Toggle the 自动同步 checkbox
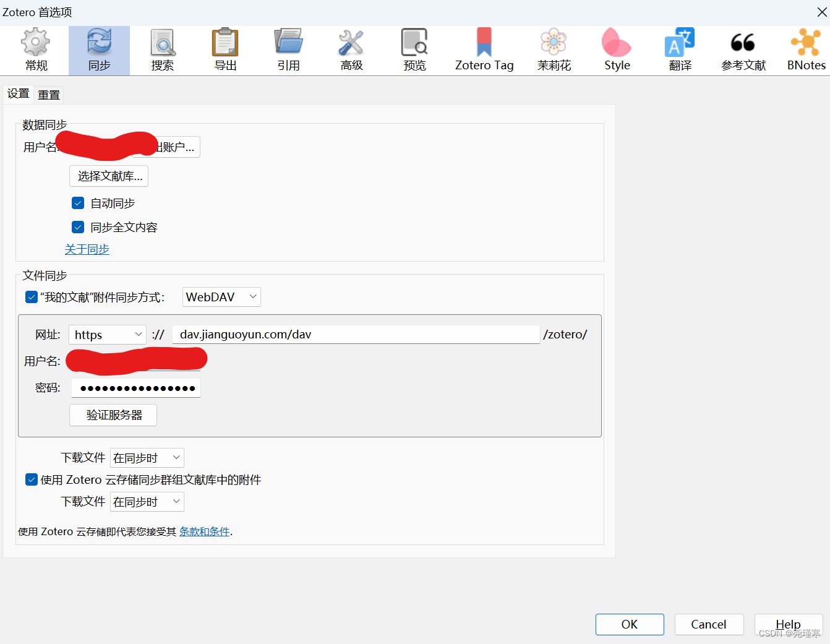This screenshot has height=644, width=830. [78, 203]
